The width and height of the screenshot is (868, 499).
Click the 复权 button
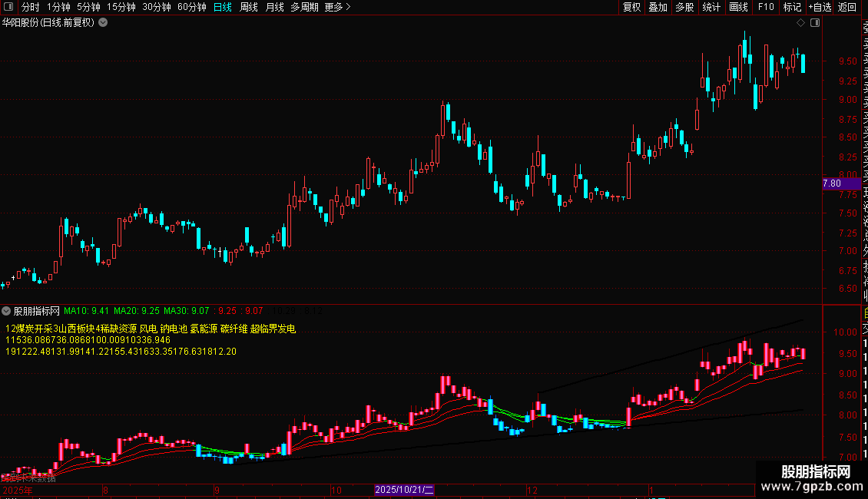tap(631, 7)
